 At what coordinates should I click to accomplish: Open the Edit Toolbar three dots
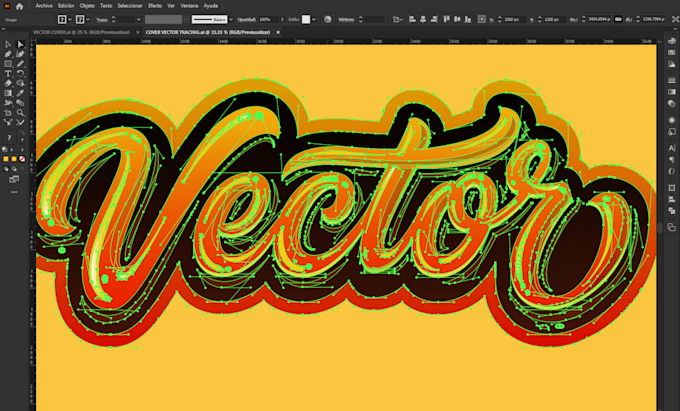click(14, 192)
